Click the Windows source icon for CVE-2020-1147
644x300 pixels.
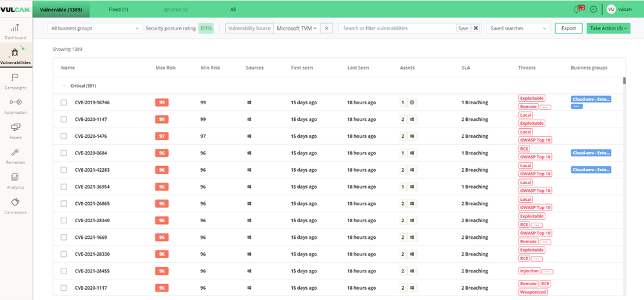pyautogui.click(x=249, y=120)
